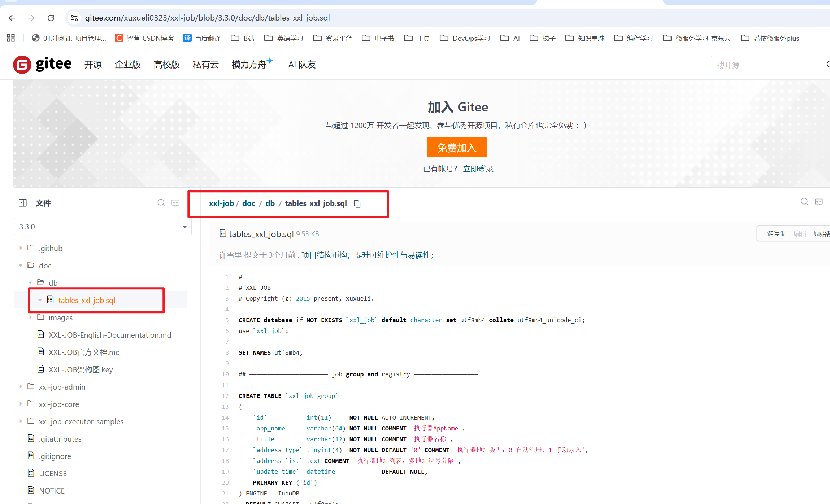The image size is (830, 504).
Task: Copy file path via clipboard icon
Action: click(357, 204)
